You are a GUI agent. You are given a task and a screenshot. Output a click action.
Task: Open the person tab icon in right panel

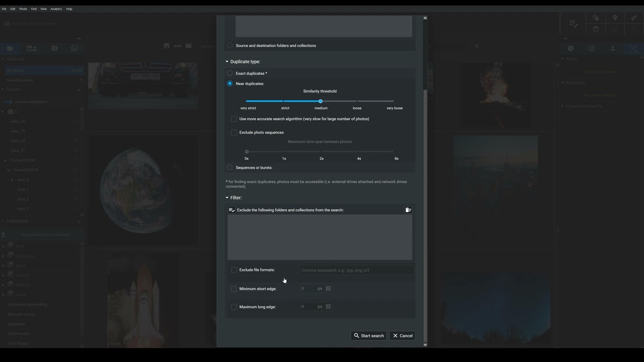[613, 48]
